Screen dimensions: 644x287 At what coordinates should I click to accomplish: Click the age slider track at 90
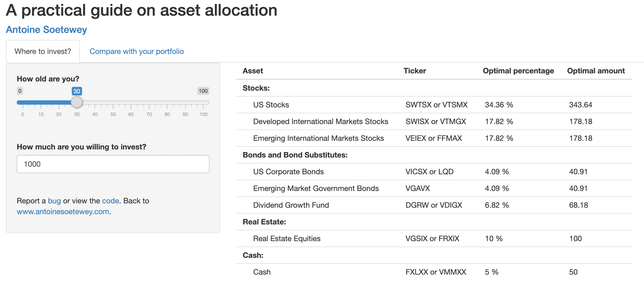pyautogui.click(x=185, y=102)
